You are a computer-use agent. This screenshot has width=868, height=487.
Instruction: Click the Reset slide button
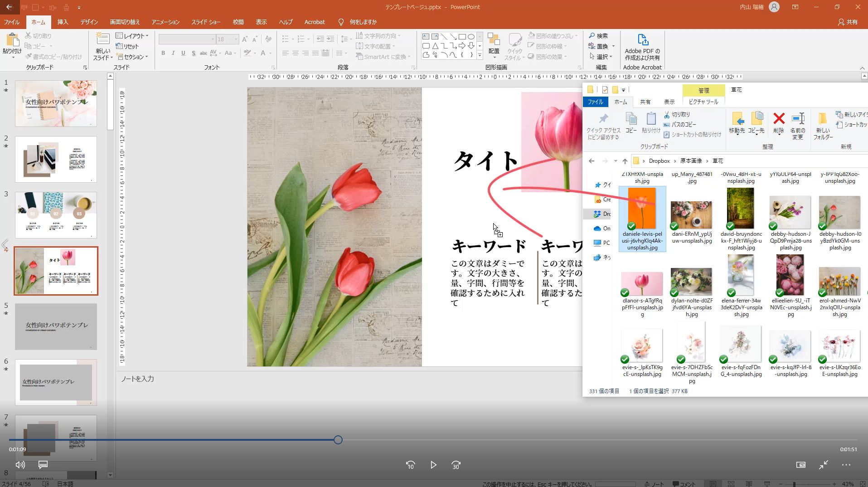tap(128, 46)
